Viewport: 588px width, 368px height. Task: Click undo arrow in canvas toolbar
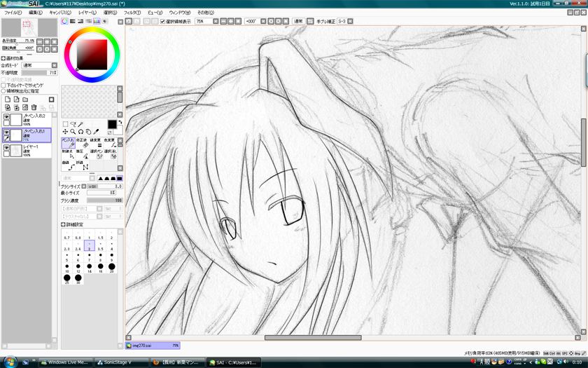(129, 22)
